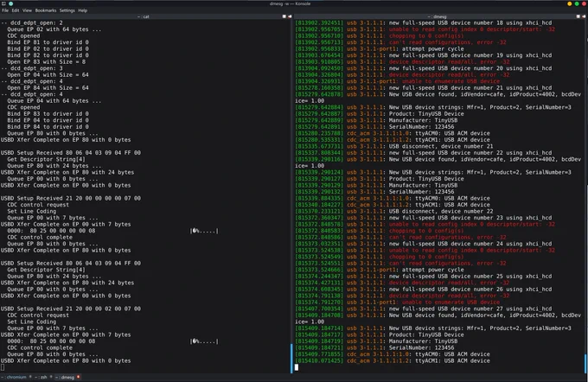Close the Konsole window with red button
The height and width of the screenshot is (382, 588).
584,3
